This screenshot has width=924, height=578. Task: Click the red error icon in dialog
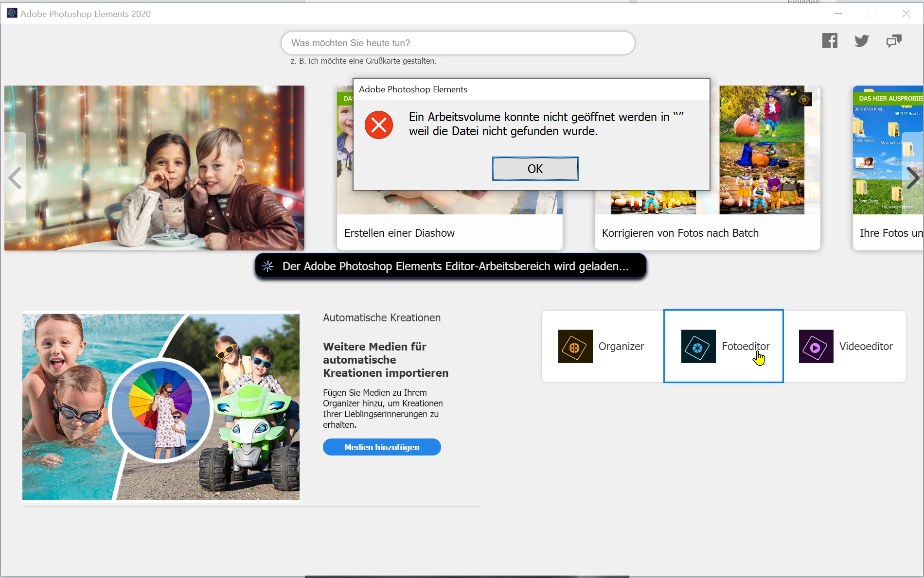pos(379,125)
